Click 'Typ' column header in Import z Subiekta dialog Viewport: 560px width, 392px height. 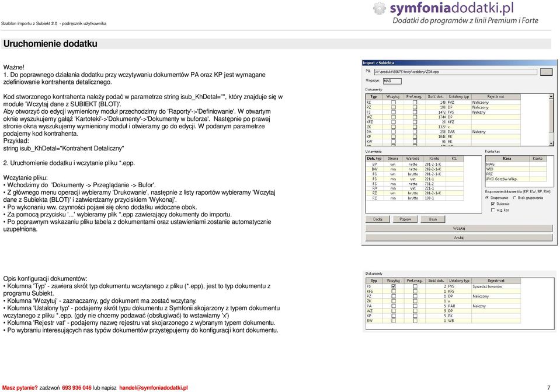click(x=374, y=97)
